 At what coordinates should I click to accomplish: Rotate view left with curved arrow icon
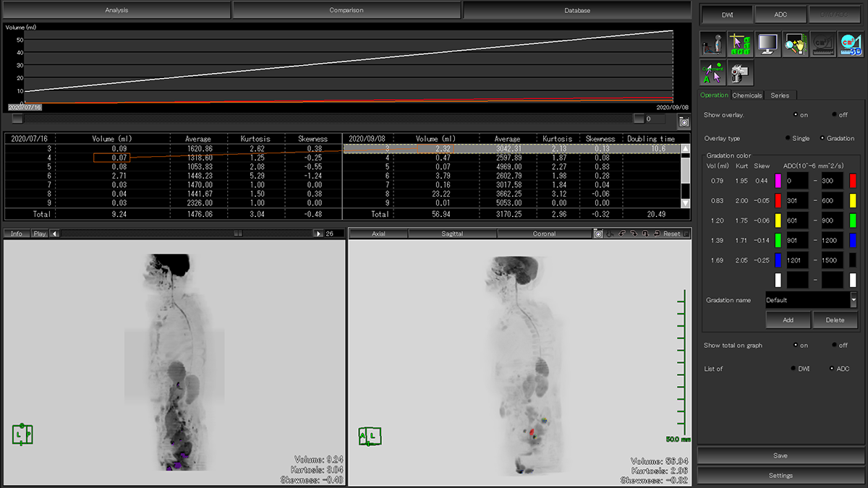(621, 234)
